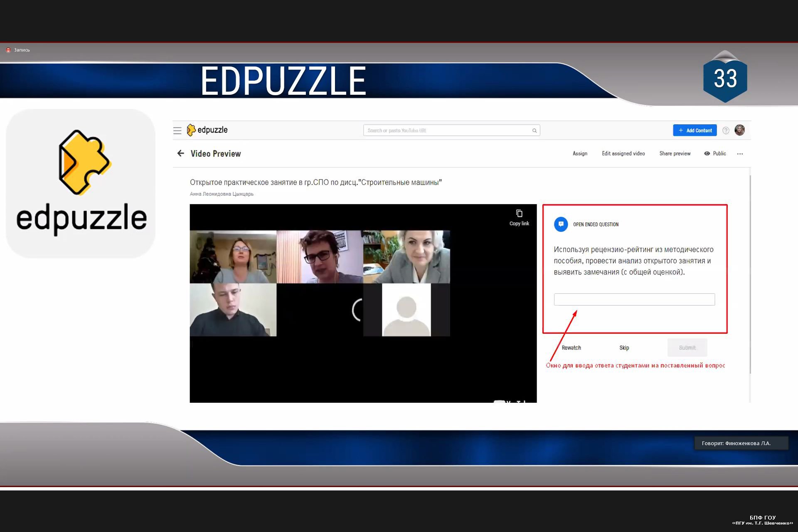Viewport: 798px width, 532px height.
Task: Open the user profile avatar
Action: [x=739, y=130]
